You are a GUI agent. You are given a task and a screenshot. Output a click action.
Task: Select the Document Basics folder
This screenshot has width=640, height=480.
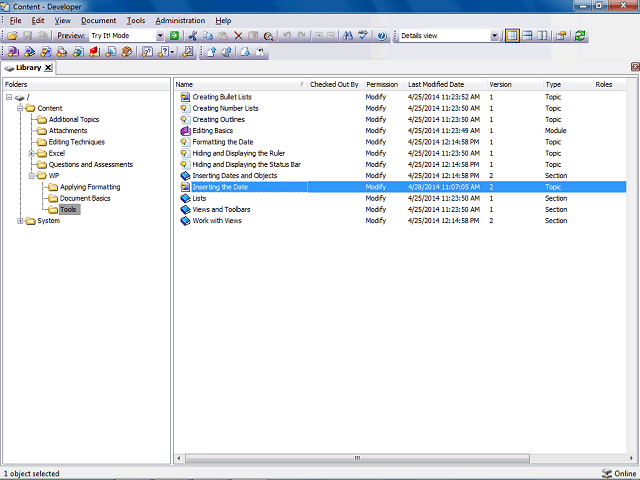[85, 198]
